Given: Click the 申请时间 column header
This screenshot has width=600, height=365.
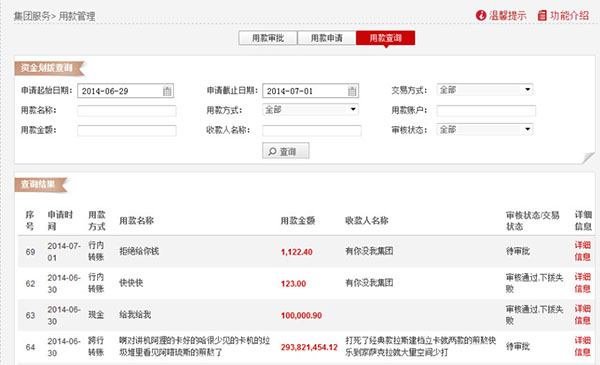Looking at the screenshot, I should (60, 220).
